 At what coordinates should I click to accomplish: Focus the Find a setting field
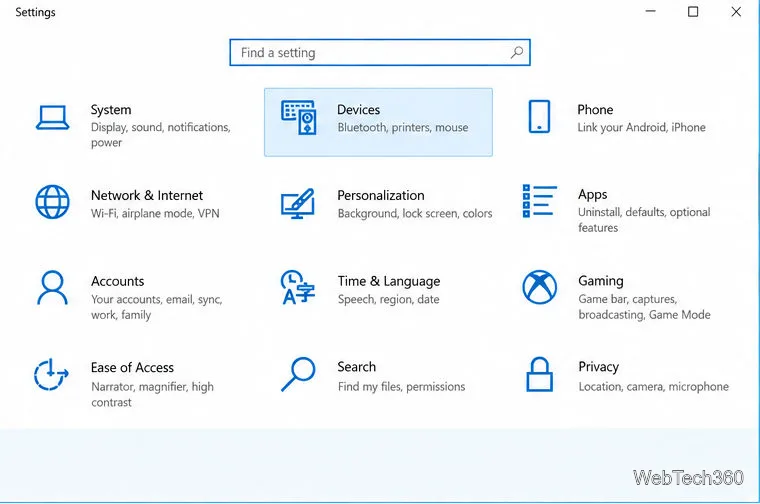(380, 52)
